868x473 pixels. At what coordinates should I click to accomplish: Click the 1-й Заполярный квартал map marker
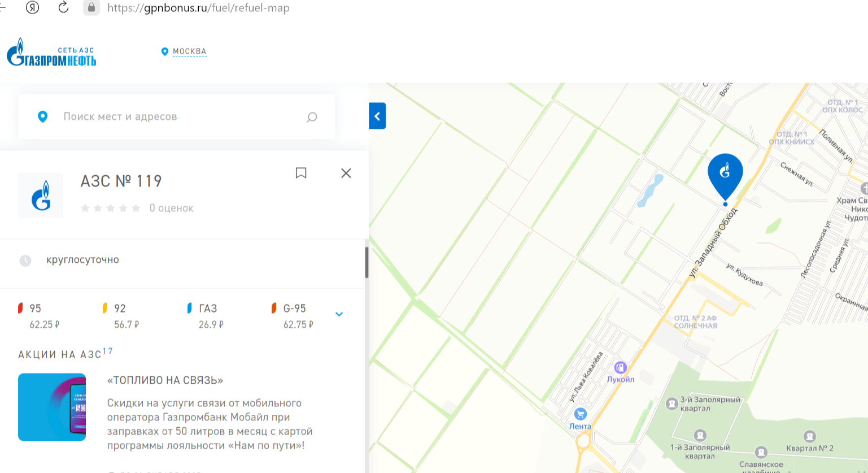pyautogui.click(x=700, y=435)
